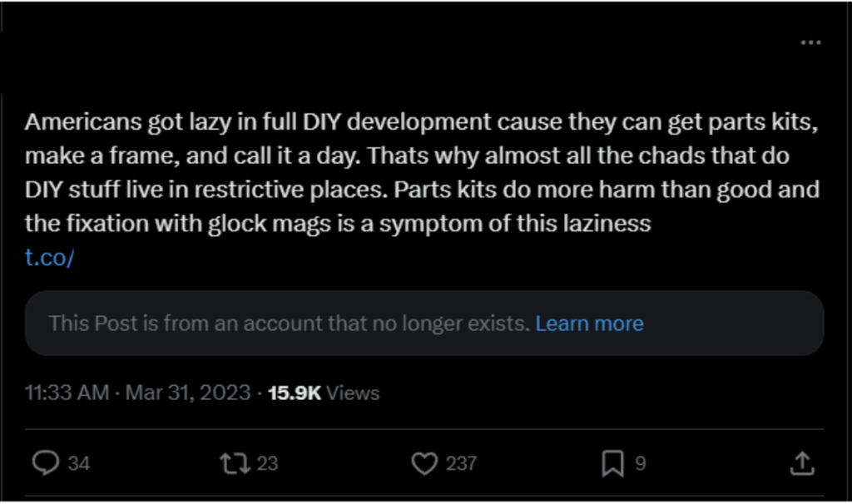Open the t.co/ link in the post
Viewport: 852px width, 504px height.
point(50,257)
